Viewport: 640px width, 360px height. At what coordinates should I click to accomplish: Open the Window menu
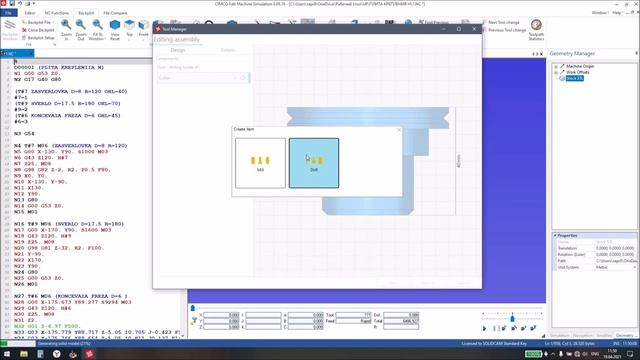click(600, 13)
